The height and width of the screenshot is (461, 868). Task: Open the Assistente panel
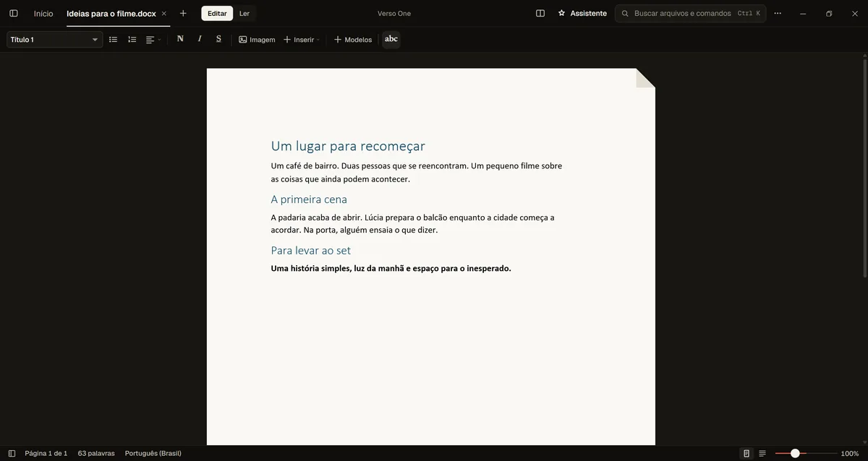tap(582, 13)
